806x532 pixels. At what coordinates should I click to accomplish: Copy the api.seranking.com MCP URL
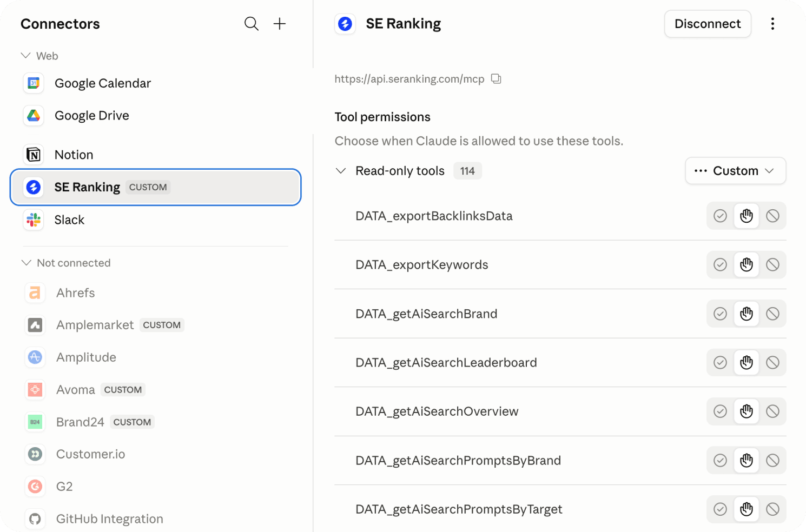pyautogui.click(x=496, y=79)
